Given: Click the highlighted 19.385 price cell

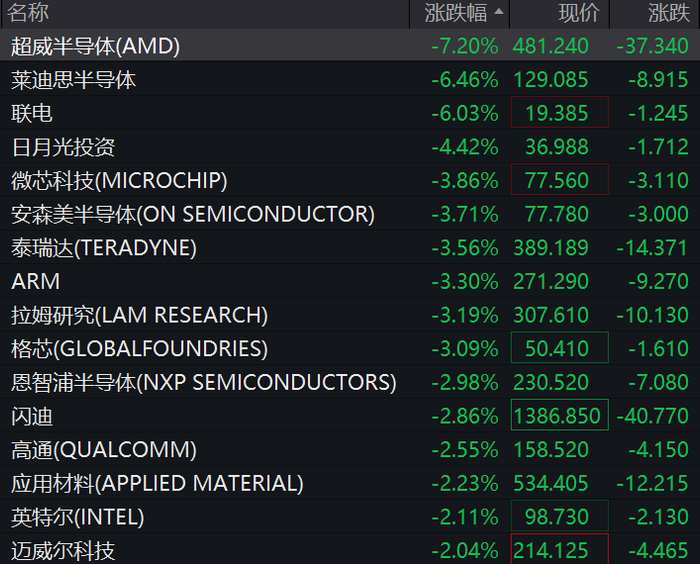Looking at the screenshot, I should pos(560,113).
